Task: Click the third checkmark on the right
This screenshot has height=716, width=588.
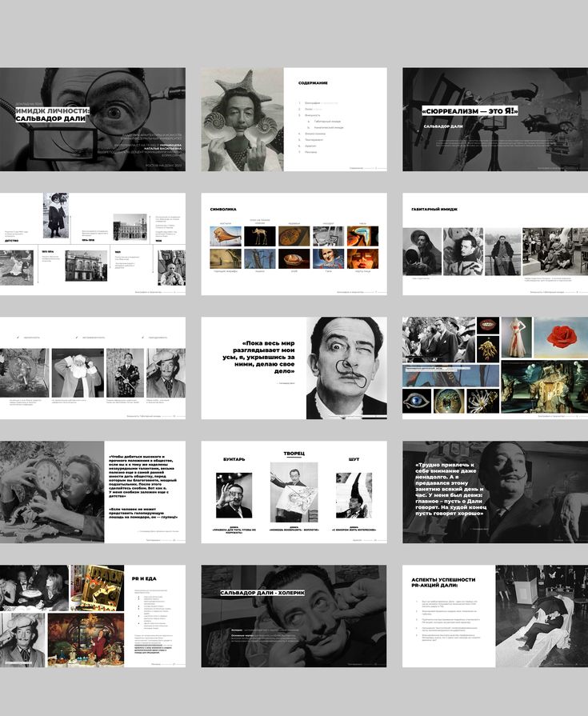Action: [x=141, y=338]
